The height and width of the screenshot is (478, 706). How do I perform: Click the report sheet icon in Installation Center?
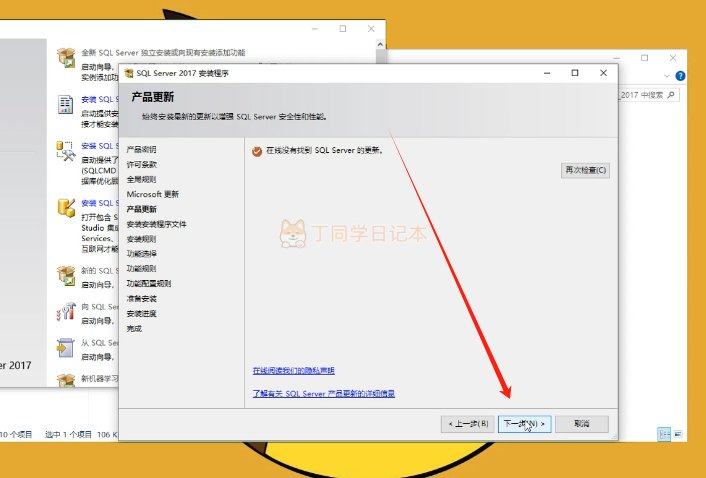[x=66, y=104]
